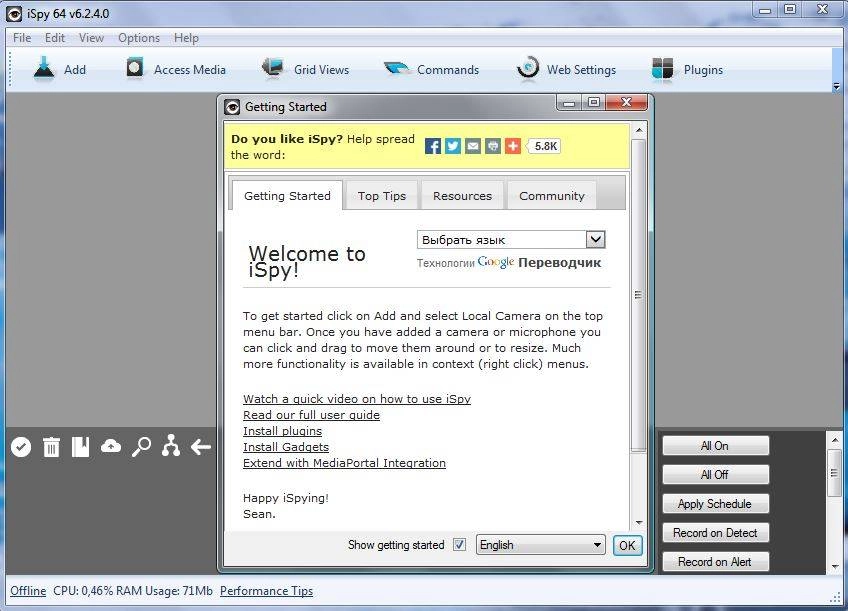Click the print share icon
This screenshot has height=611, width=848.
tap(493, 146)
